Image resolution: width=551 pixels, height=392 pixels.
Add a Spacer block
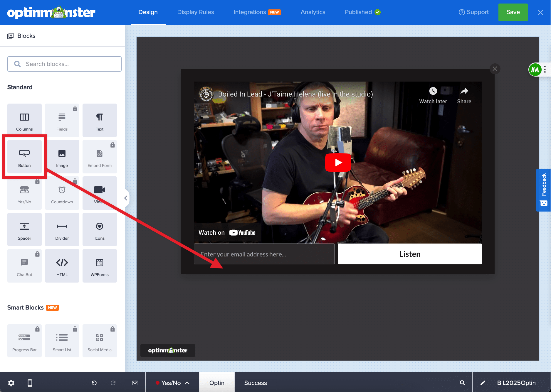tap(24, 229)
